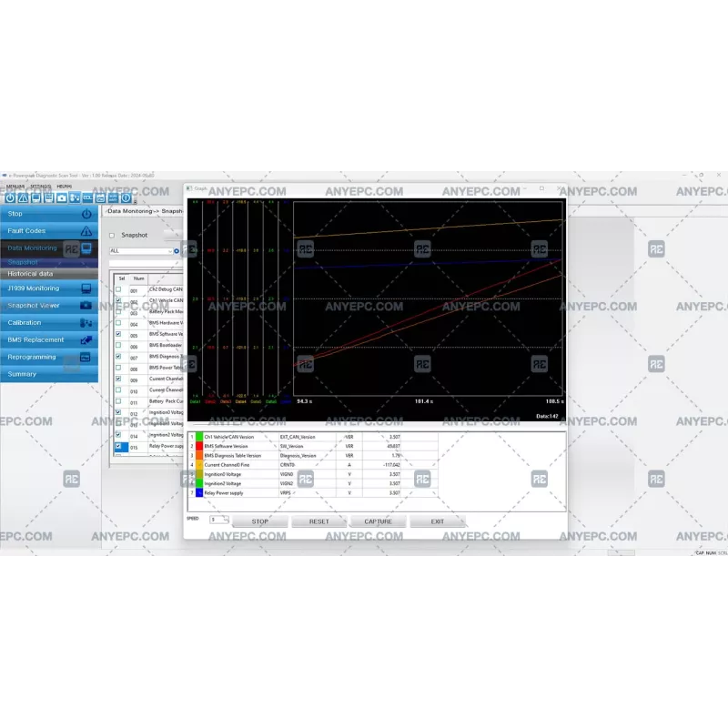Uncheck the row 005 BMS Software checkbox
Viewport: 728px width, 728px height.
[118, 334]
